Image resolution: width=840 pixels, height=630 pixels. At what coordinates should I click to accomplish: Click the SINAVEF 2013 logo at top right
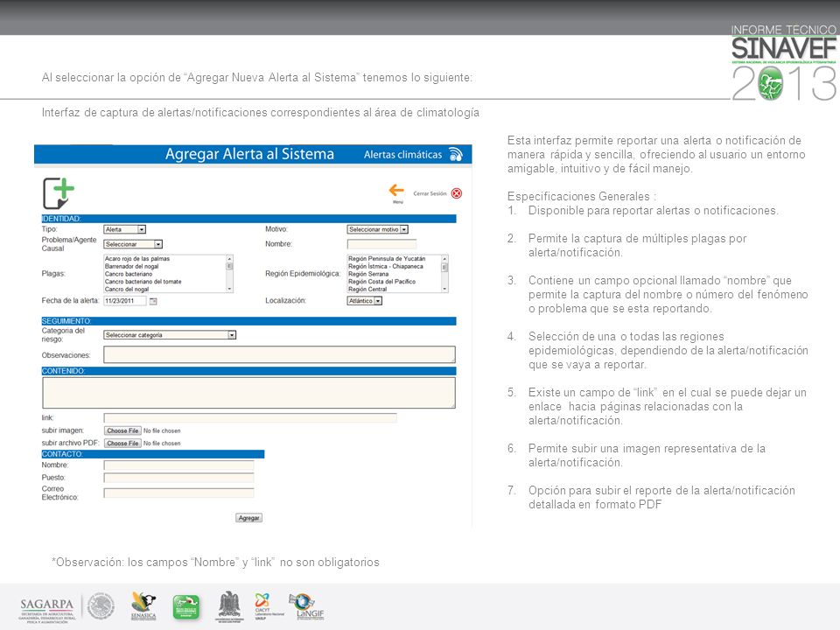(784, 63)
